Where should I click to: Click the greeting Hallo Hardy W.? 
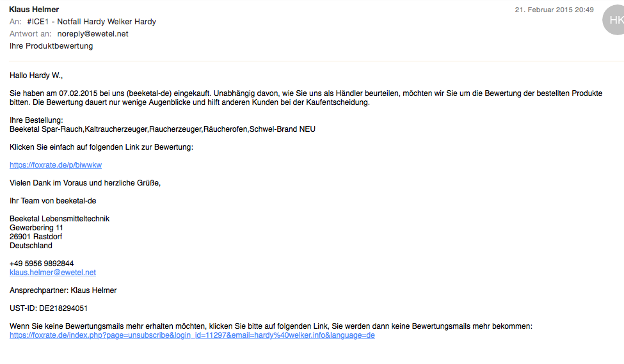click(36, 75)
